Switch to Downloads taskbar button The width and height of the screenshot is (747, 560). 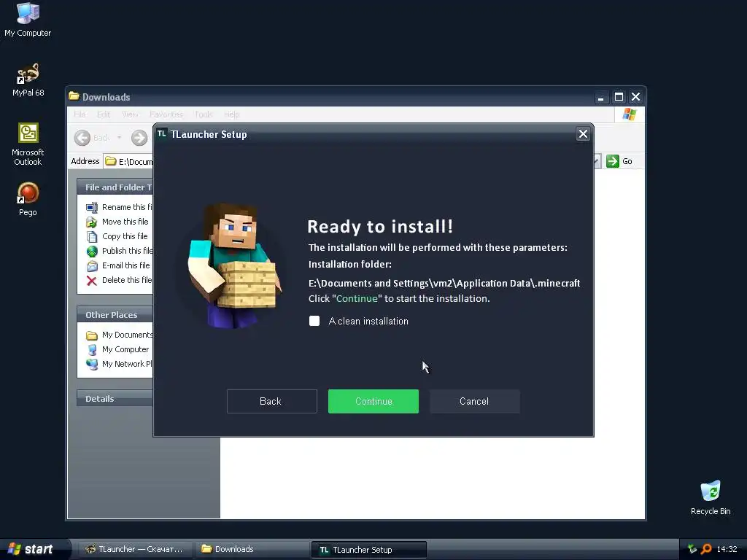(251, 549)
